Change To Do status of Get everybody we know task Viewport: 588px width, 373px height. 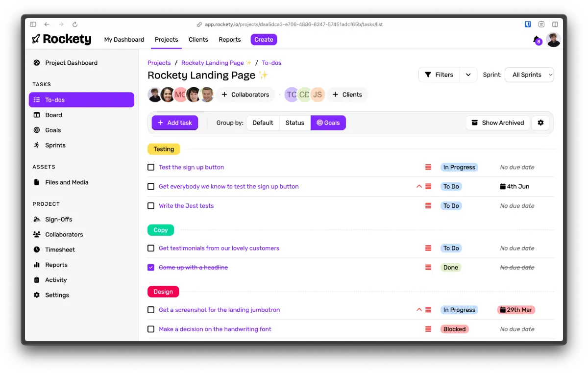451,186
